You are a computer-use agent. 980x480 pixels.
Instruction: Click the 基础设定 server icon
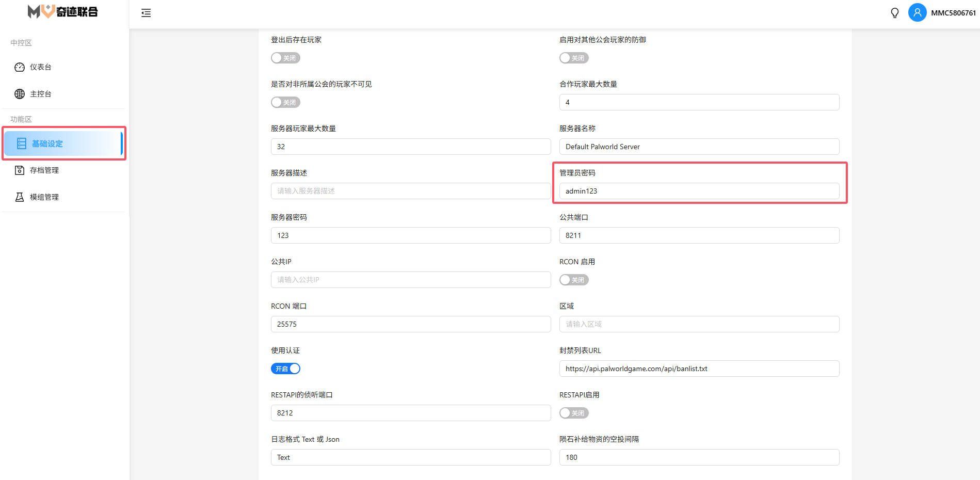[x=22, y=143]
